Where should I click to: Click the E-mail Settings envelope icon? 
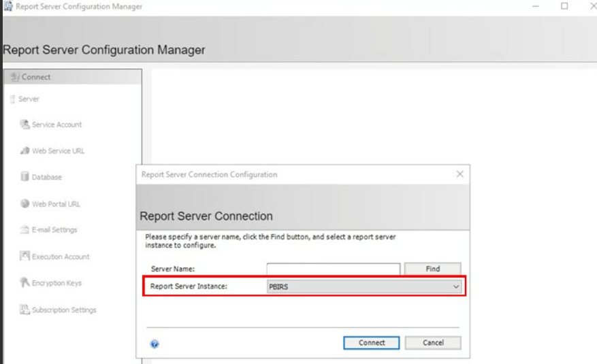pyautogui.click(x=27, y=230)
